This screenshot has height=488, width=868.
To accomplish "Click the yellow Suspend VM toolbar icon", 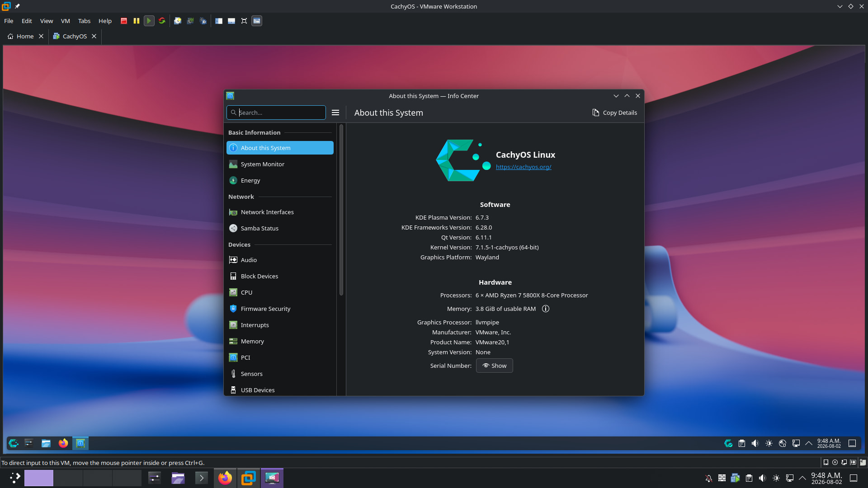I will tap(137, 21).
